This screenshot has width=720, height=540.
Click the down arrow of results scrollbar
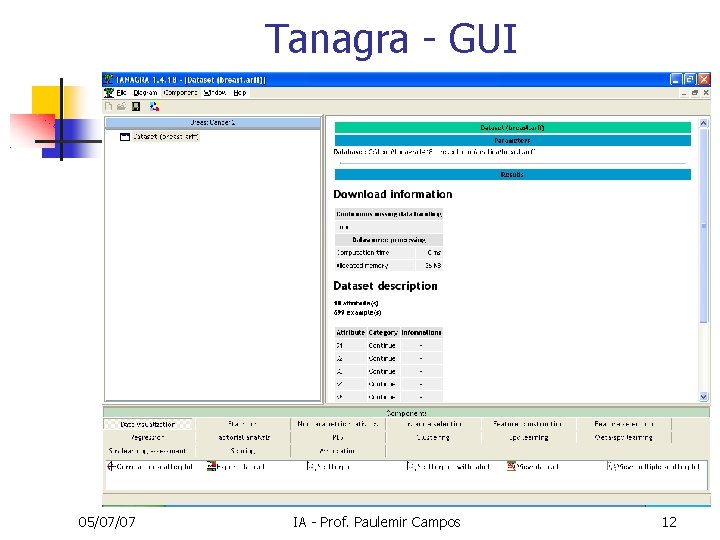point(703,397)
